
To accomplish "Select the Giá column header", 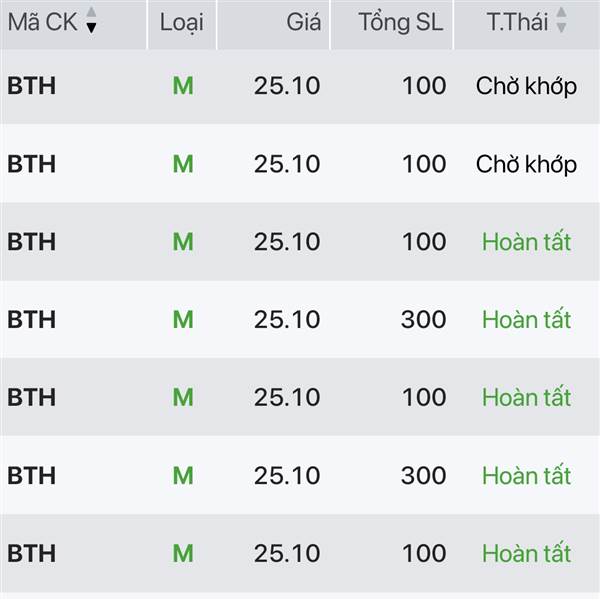I will coord(303,22).
